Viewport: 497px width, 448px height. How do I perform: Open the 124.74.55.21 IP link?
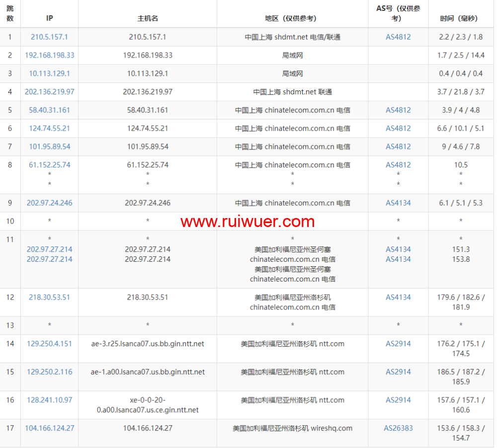click(49, 128)
